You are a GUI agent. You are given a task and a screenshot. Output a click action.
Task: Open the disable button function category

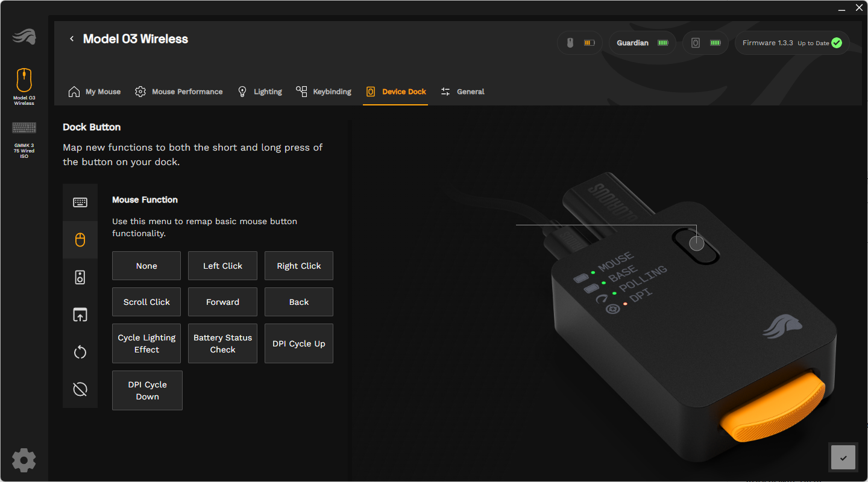pos(80,389)
